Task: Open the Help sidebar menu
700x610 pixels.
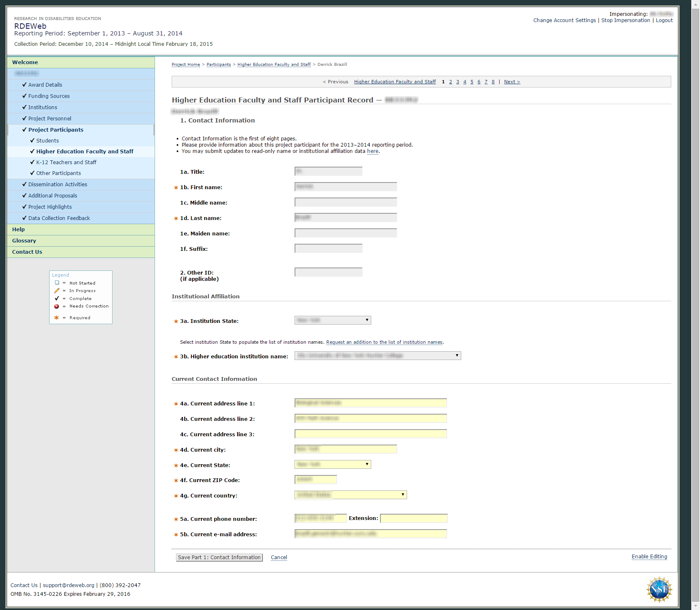Action: click(18, 229)
